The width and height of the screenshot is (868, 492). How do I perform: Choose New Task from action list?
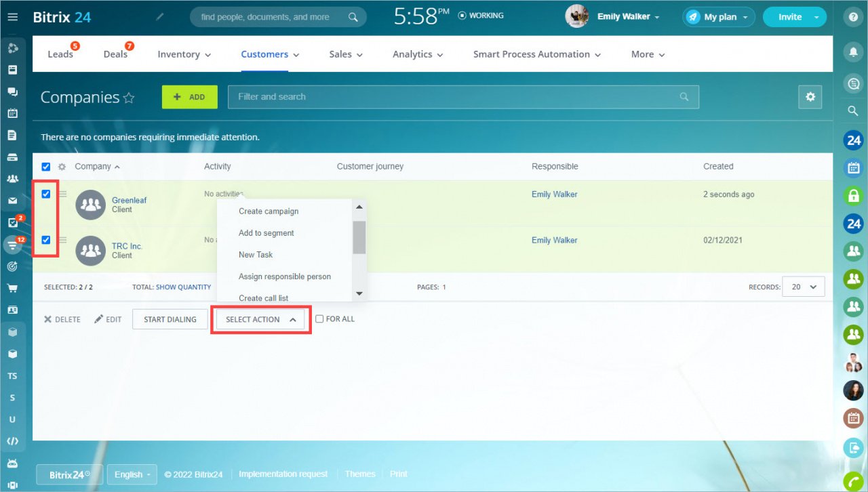(x=256, y=255)
